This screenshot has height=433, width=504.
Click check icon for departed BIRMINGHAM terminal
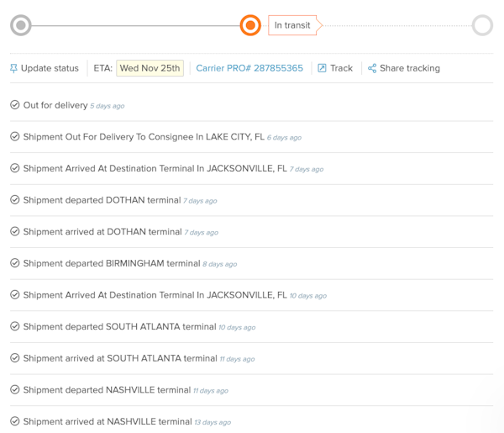(x=15, y=263)
